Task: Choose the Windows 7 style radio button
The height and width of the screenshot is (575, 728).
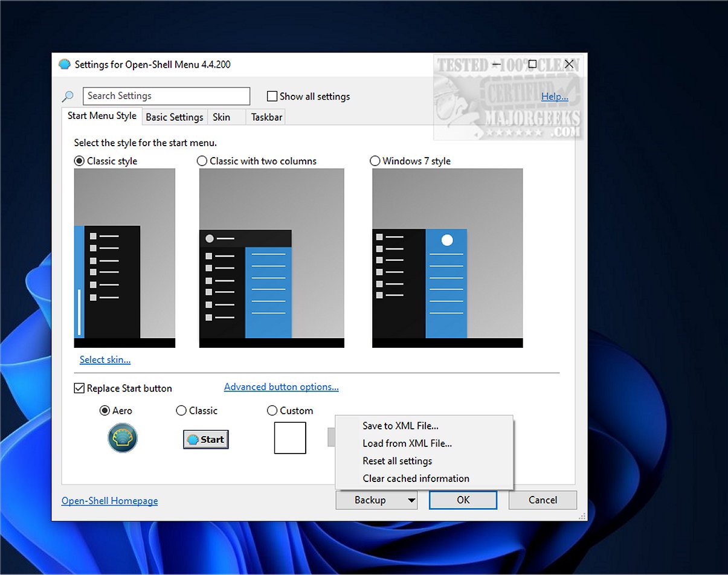Action: click(375, 161)
